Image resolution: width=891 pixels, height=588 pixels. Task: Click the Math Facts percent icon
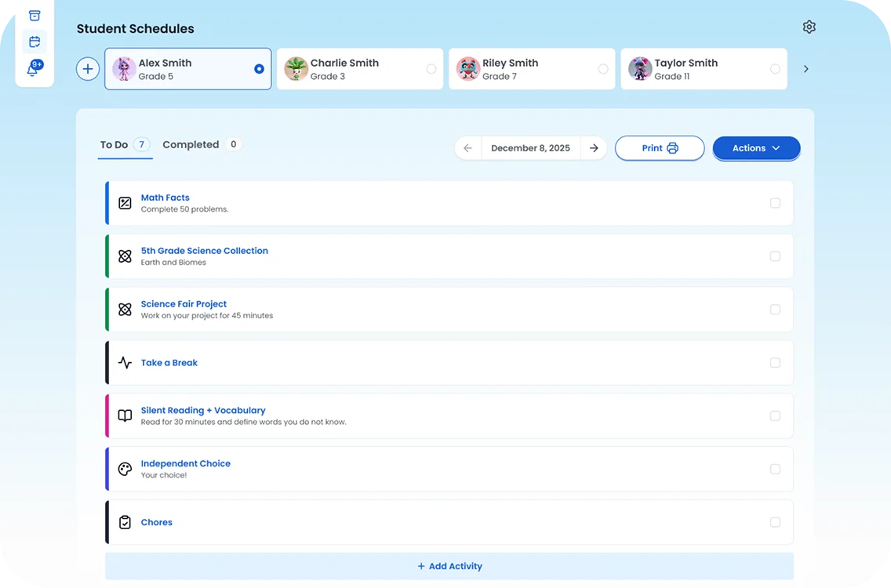(x=125, y=203)
